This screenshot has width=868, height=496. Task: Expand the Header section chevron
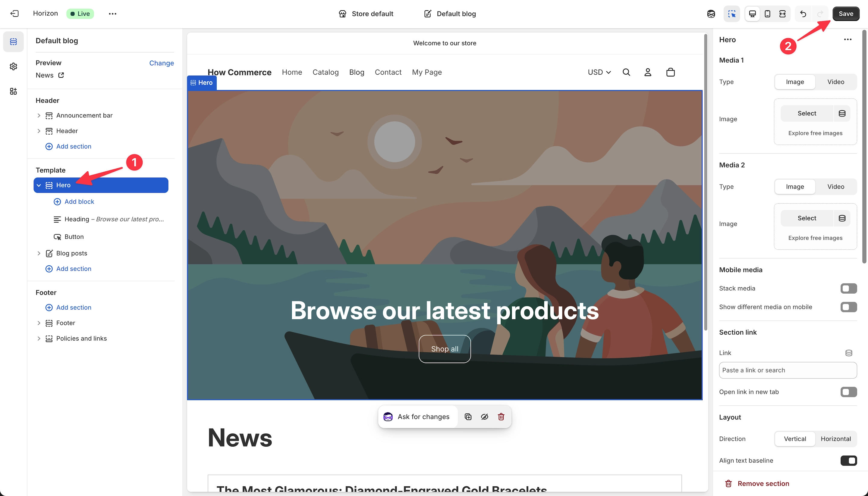[x=39, y=131]
